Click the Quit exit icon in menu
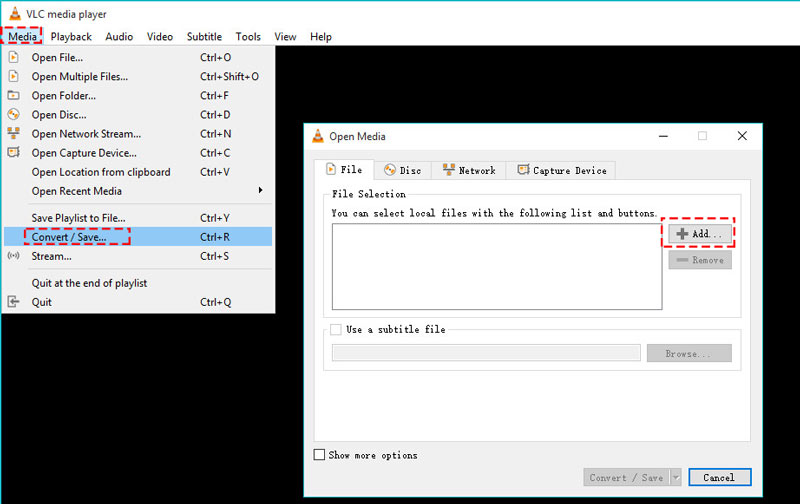The image size is (800, 504). pos(13,302)
